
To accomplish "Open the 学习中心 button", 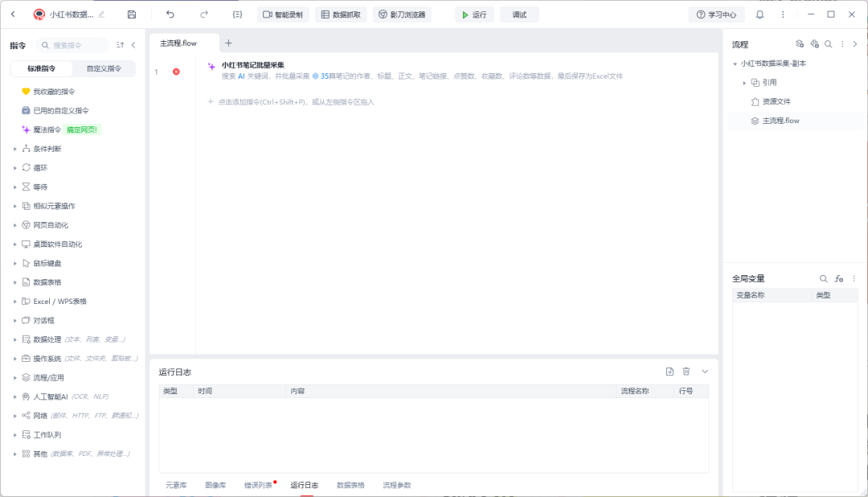I will [x=716, y=14].
